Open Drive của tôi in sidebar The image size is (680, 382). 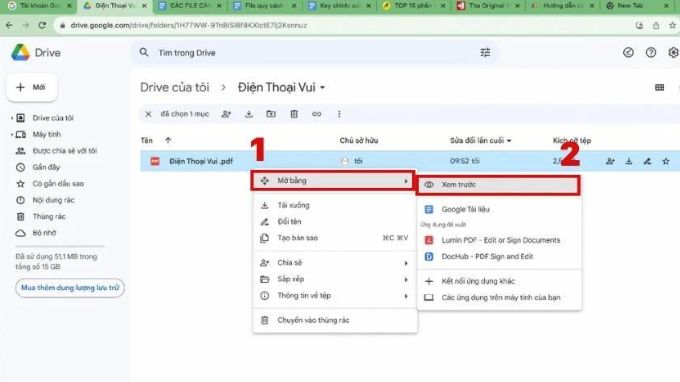53,118
